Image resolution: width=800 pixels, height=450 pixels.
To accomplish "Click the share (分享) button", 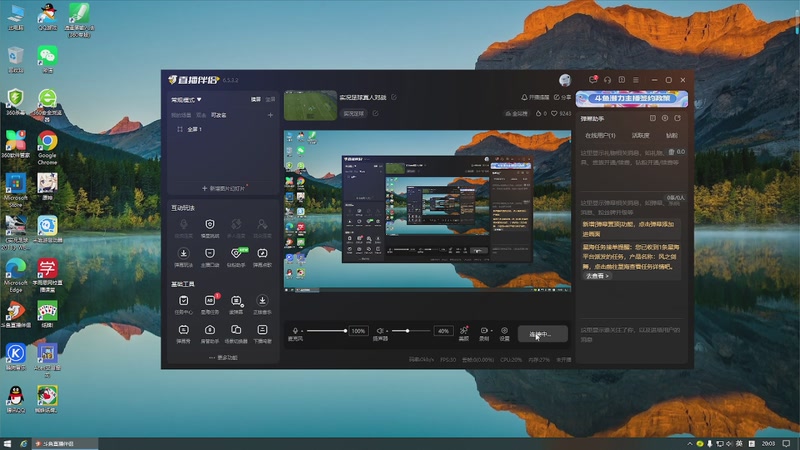I will (562, 97).
